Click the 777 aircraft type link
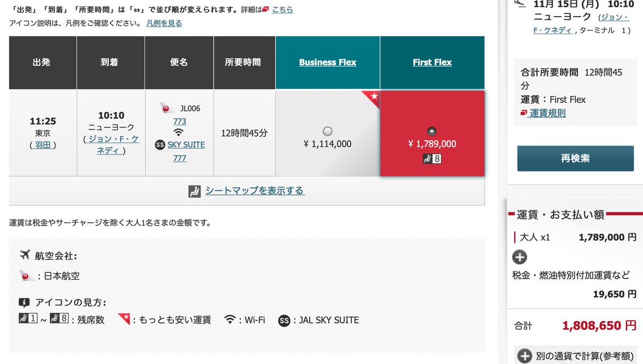The width and height of the screenshot is (643, 364). point(180,158)
